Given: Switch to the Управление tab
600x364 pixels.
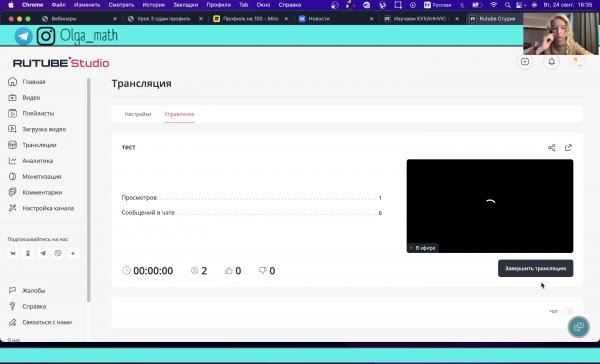Looking at the screenshot, I should 179,114.
